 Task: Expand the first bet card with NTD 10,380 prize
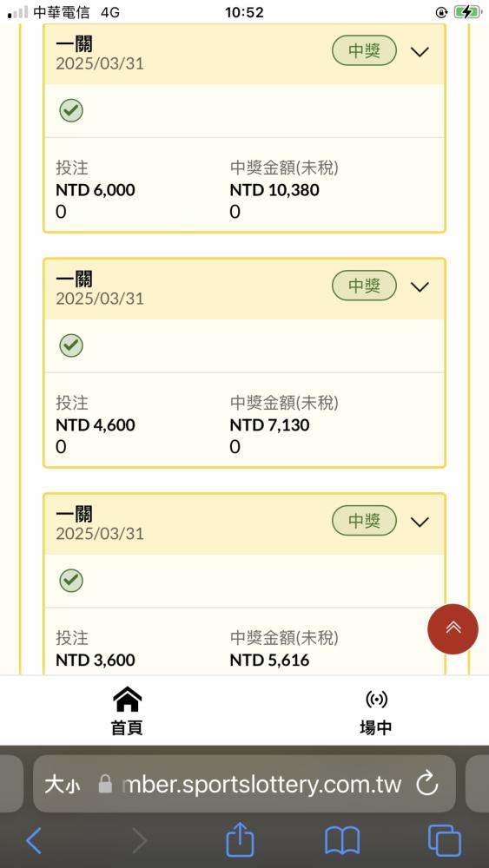point(420,52)
